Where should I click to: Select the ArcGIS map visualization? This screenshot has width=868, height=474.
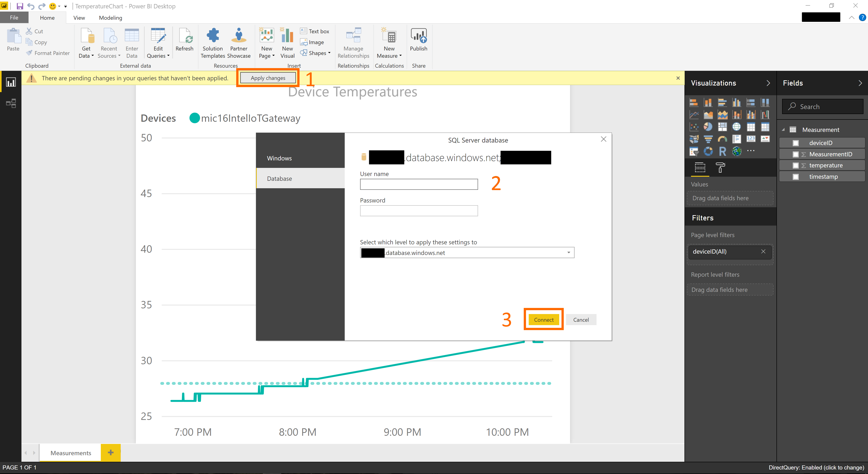coord(737,152)
